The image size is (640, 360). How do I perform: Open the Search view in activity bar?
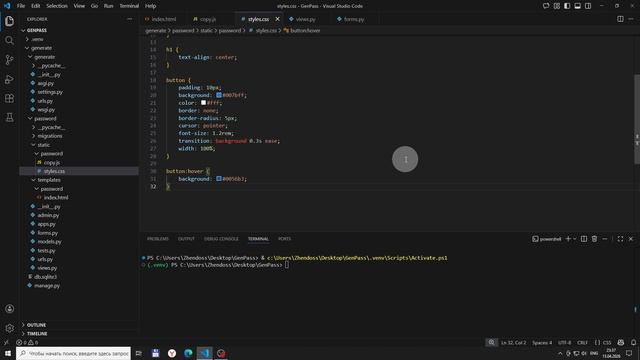[x=9, y=40]
